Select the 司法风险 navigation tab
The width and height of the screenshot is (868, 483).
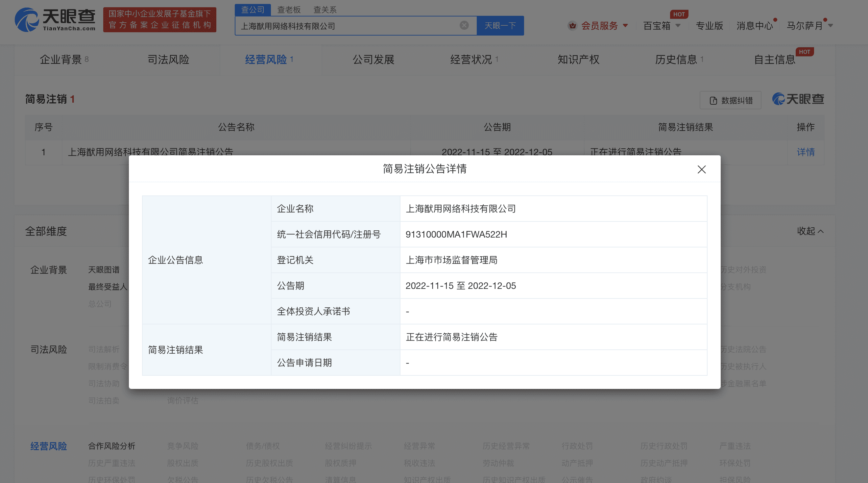pos(169,60)
